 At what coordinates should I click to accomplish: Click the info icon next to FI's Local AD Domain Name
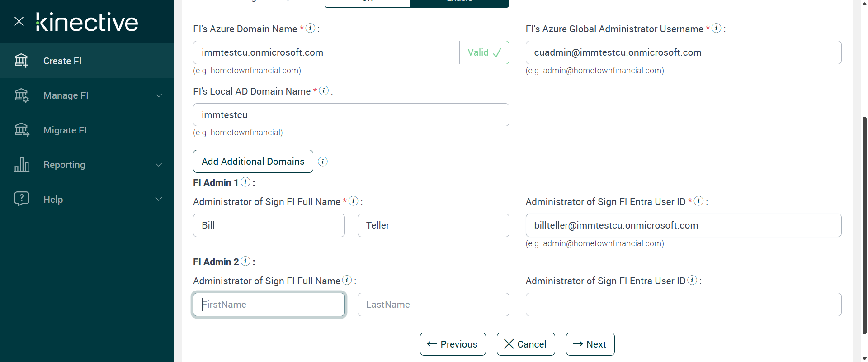pos(324,90)
